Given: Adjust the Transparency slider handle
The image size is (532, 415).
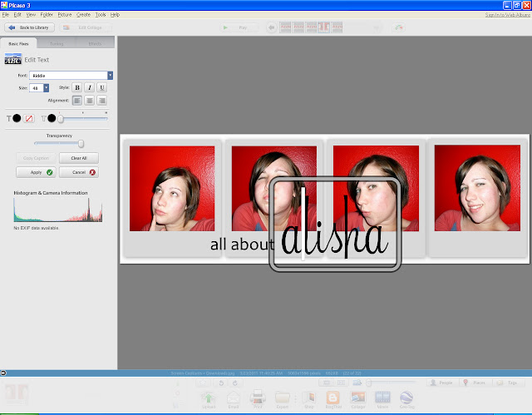Looking at the screenshot, I should (81, 144).
